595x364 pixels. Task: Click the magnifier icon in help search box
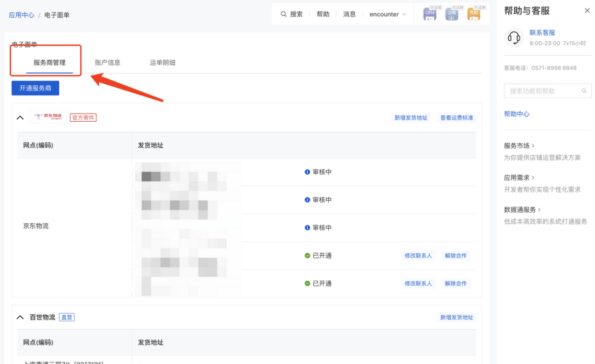click(584, 91)
